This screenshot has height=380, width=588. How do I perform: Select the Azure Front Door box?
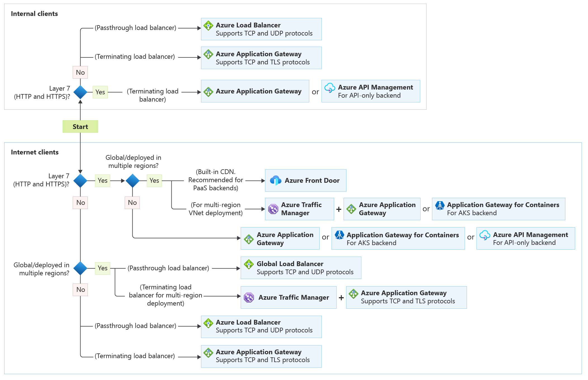[305, 180]
